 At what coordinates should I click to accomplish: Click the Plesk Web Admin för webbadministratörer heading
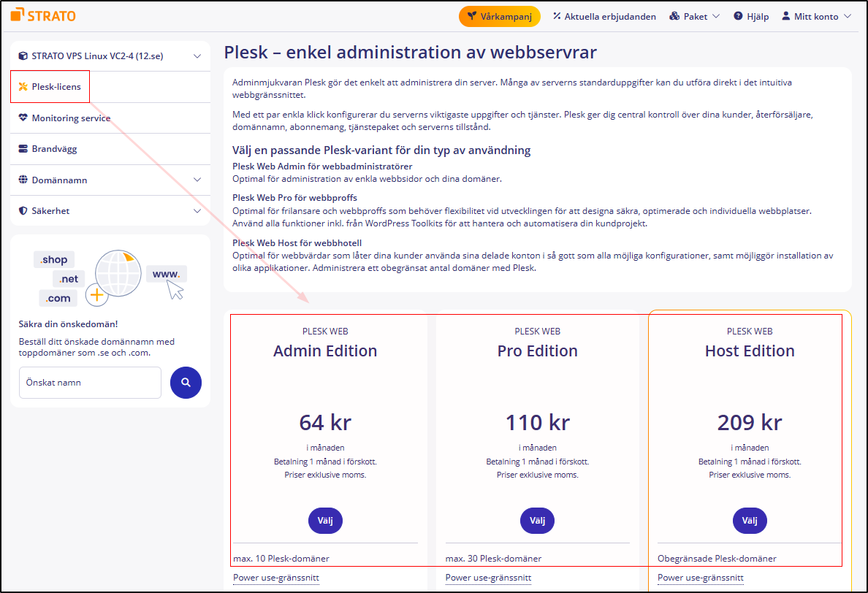pyautogui.click(x=322, y=166)
